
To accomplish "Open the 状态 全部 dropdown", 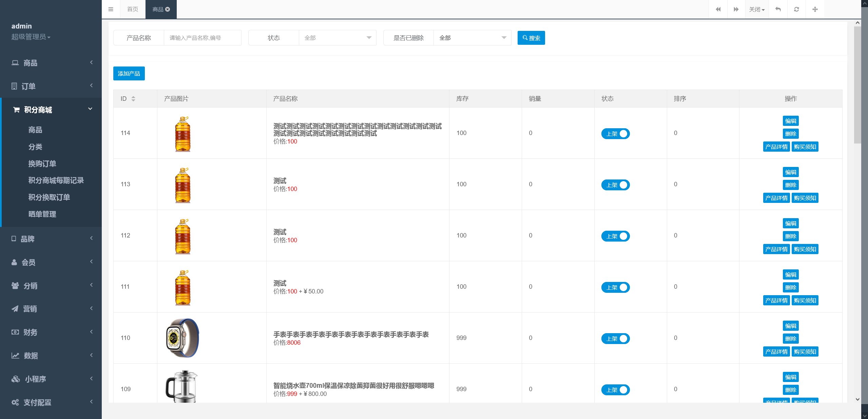I will [337, 38].
